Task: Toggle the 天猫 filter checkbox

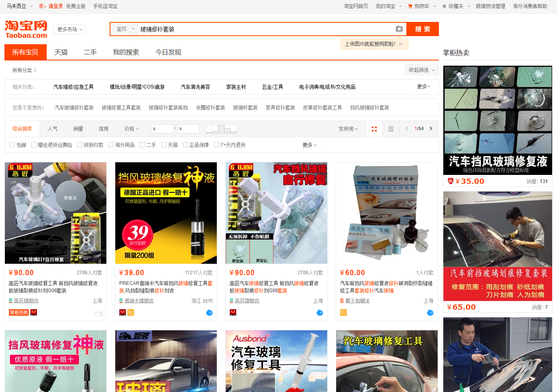Action: [164, 145]
